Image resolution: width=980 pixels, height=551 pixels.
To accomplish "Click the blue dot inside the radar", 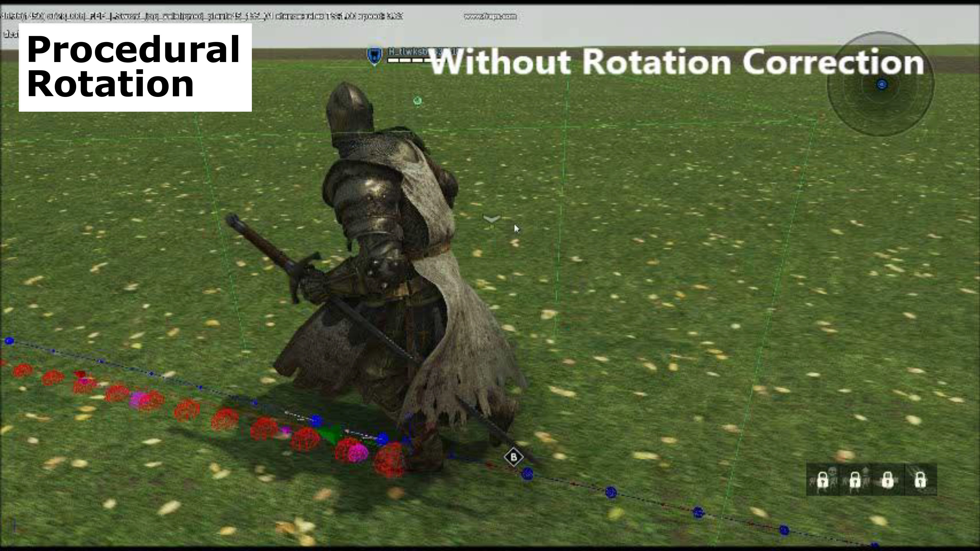I will pos(882,85).
